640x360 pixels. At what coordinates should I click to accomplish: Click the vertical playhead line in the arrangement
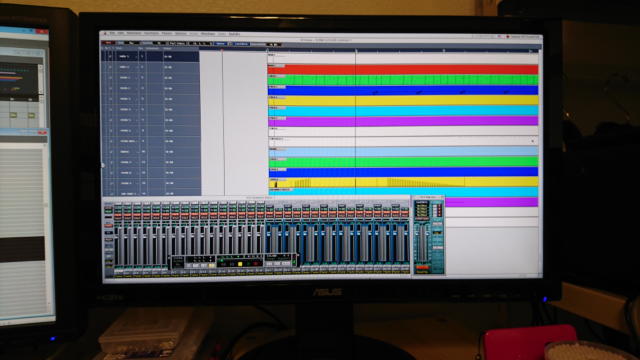356,122
